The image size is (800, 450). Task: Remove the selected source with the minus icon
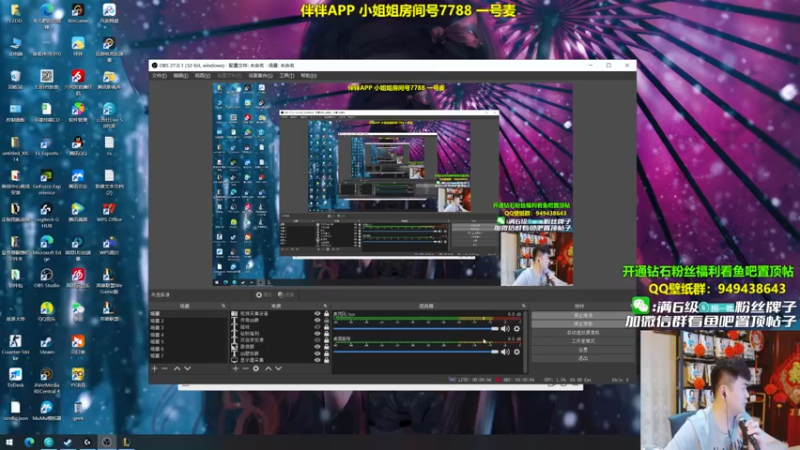(x=245, y=368)
